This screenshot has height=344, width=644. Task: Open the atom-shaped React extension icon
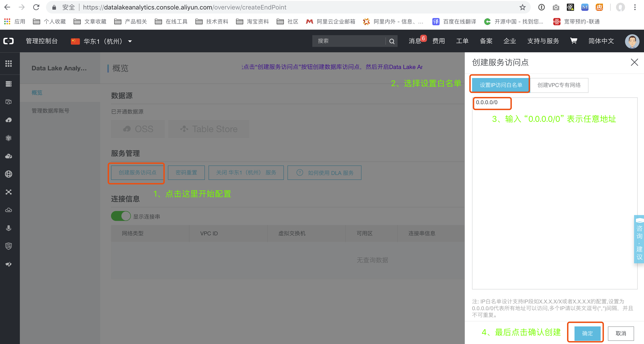(570, 7)
